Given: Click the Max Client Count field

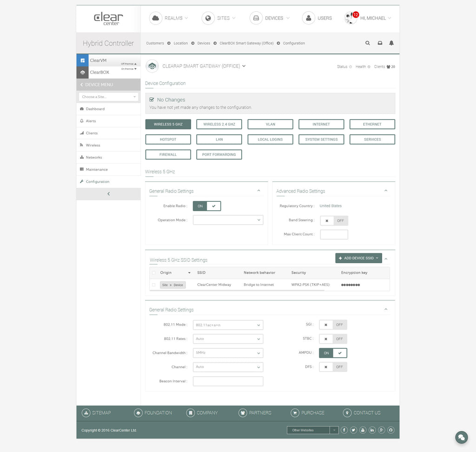Looking at the screenshot, I should click(x=334, y=234).
